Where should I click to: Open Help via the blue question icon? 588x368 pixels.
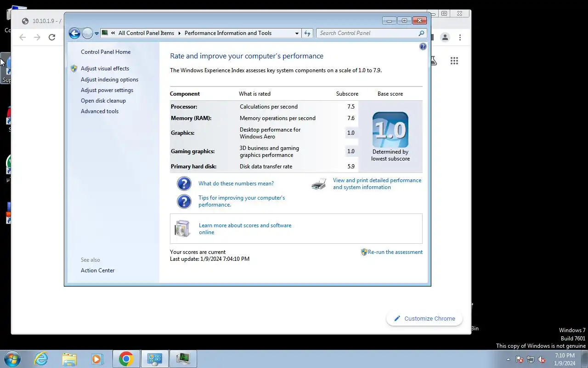click(423, 46)
